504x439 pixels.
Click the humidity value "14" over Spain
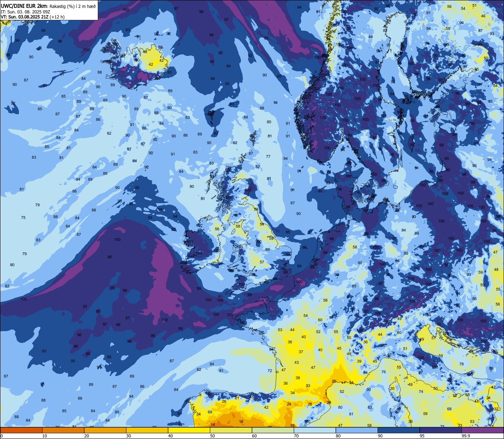[x=213, y=424]
